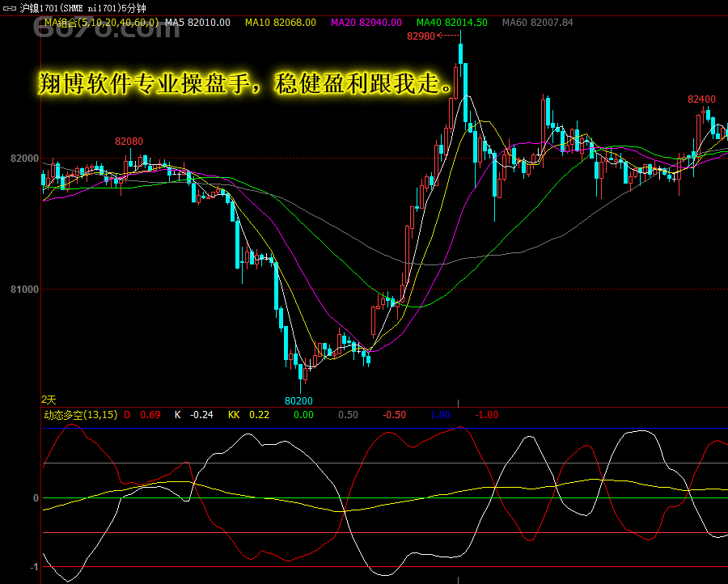Select the gray MA60 82007.84 legend label
The height and width of the screenshot is (584, 728).
pyautogui.click(x=537, y=23)
